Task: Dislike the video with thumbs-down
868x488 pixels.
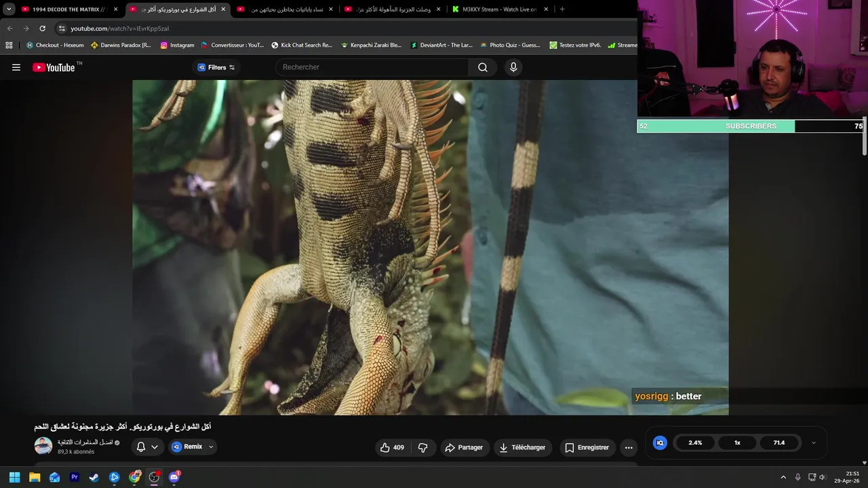Action: [x=423, y=447]
